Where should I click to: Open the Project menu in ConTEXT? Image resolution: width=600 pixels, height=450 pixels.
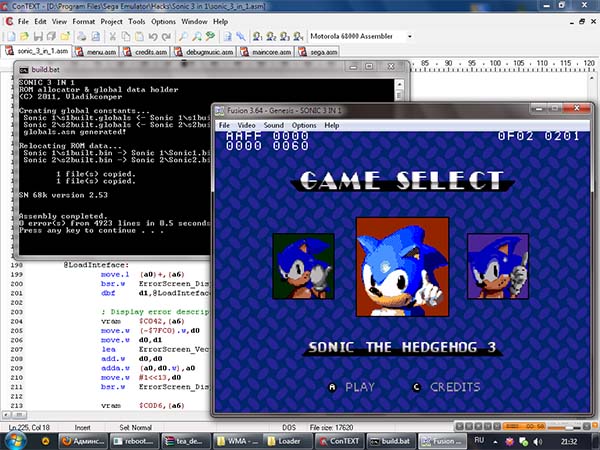(x=113, y=20)
